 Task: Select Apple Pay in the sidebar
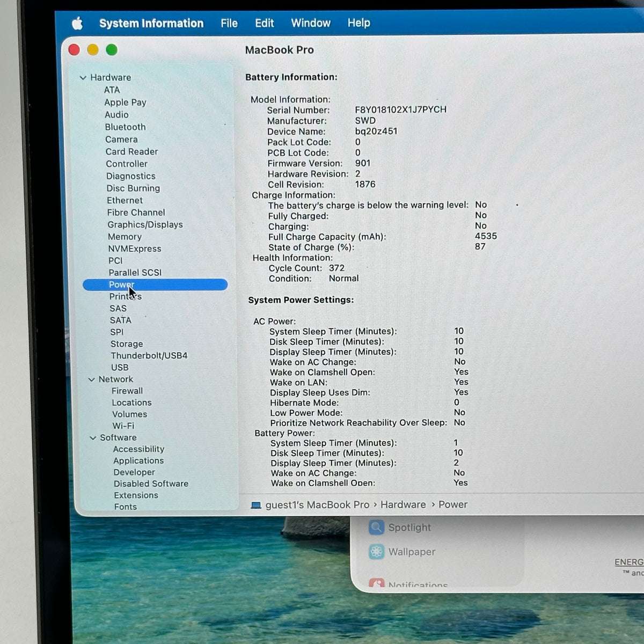pos(125,103)
